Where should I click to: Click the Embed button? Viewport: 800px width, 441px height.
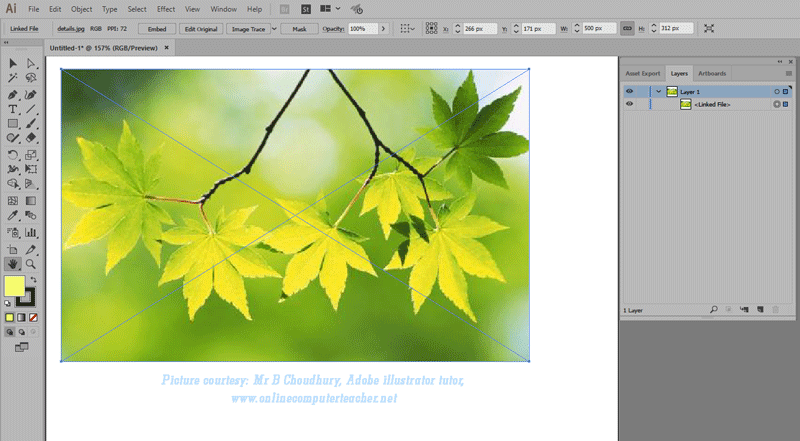157,29
